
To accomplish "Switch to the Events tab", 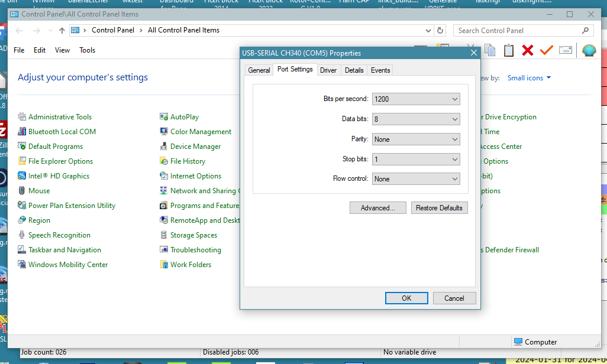I will click(380, 70).
